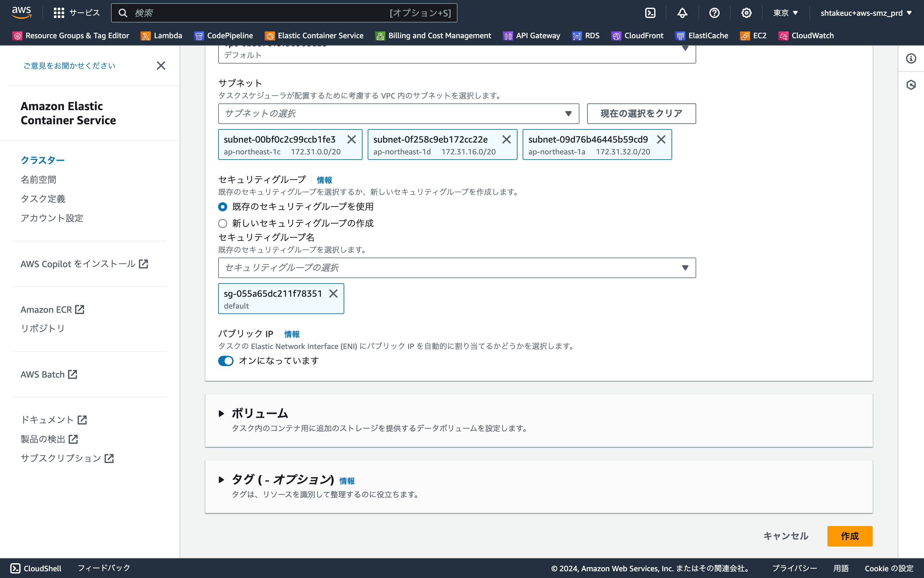Open the 東京 region dropdown

coord(785,13)
